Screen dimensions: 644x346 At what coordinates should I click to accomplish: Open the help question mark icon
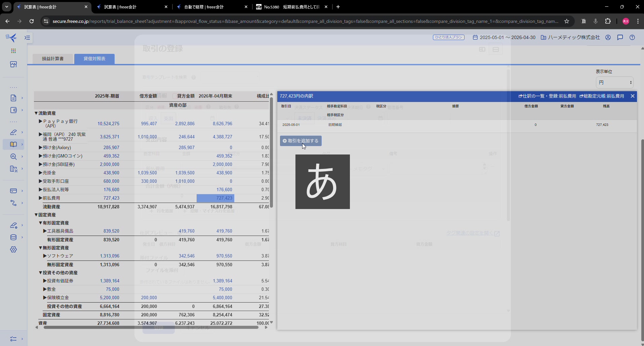(x=632, y=37)
